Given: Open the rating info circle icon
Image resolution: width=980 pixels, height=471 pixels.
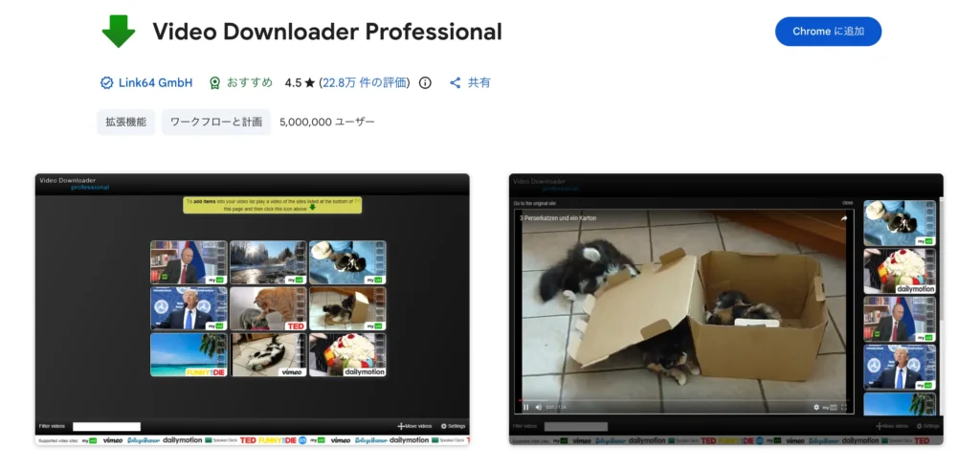Looking at the screenshot, I should point(425,82).
